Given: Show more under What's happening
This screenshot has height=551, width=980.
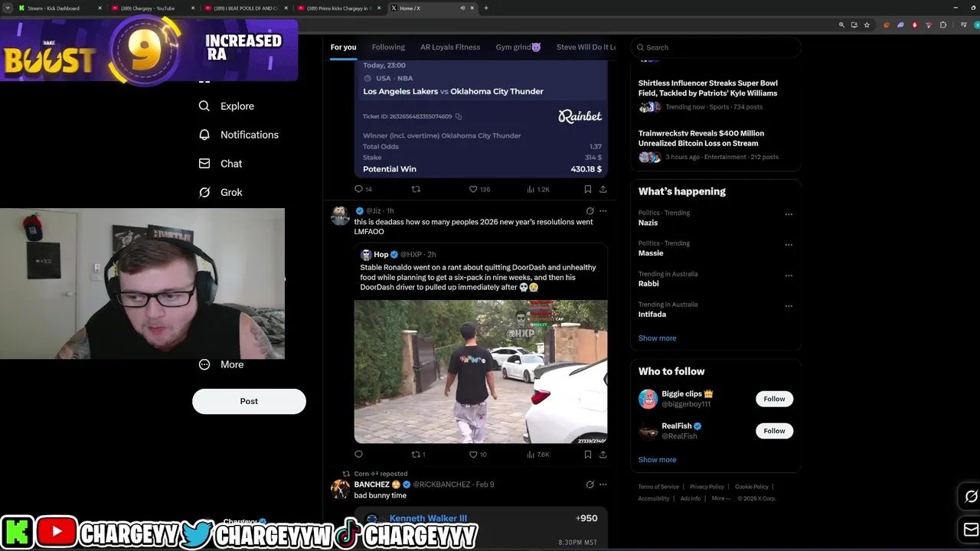Looking at the screenshot, I should point(657,338).
